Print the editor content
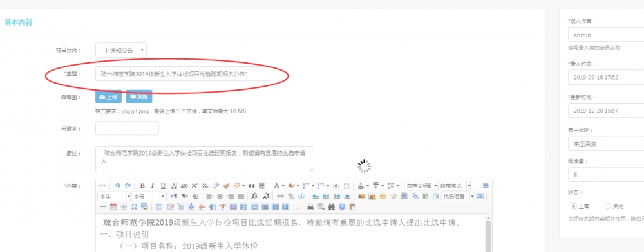The image size is (644, 252). point(311,206)
